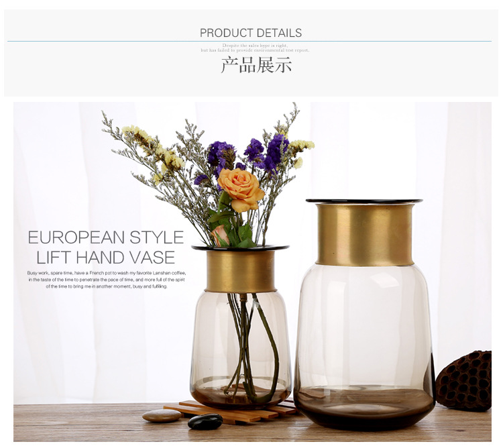The height and width of the screenshot is (448, 503).
Task: Click the black pebble on table
Action: pos(205,421)
